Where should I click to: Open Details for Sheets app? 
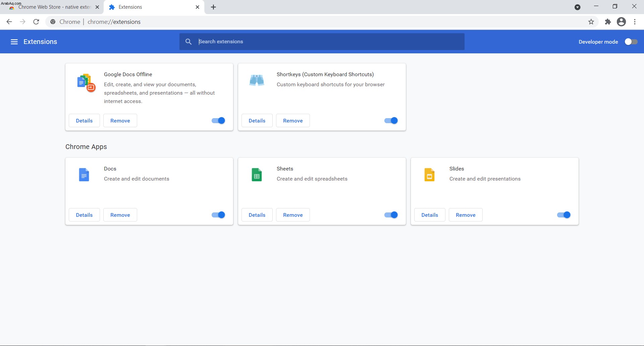point(257,215)
